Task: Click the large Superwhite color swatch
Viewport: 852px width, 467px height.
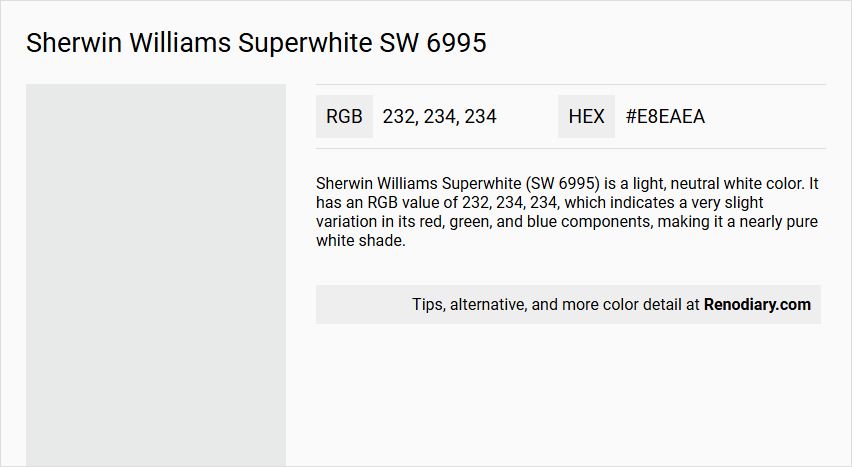Action: tap(156, 275)
